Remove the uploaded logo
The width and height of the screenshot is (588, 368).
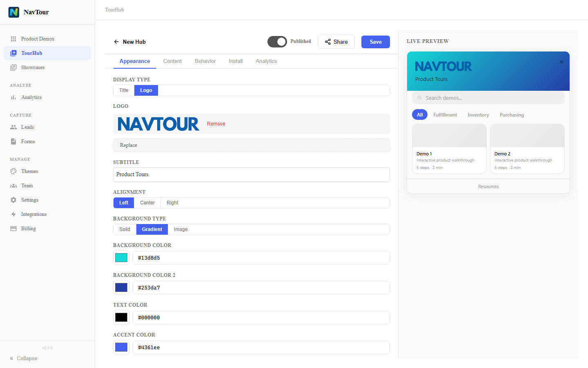coord(216,124)
